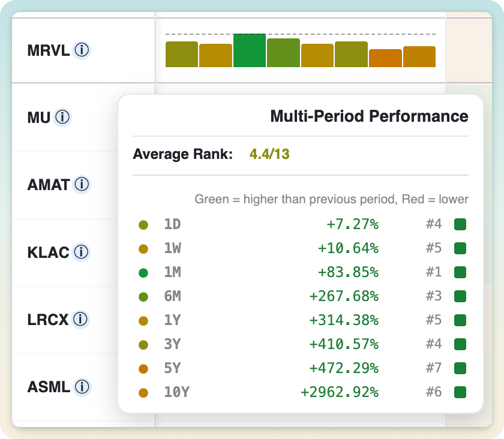The width and height of the screenshot is (504, 439).
Task: Click the #7 rank on the 5Y row
Action: [434, 368]
